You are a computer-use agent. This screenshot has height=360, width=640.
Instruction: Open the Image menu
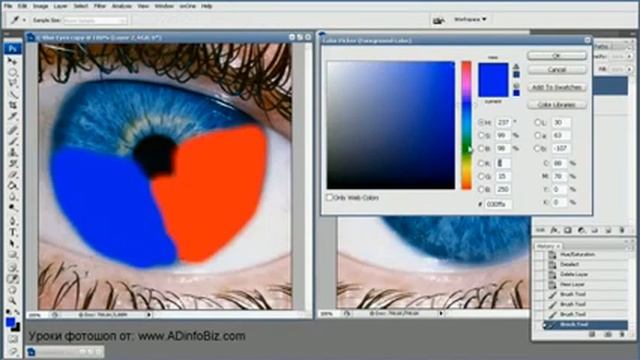click(40, 6)
